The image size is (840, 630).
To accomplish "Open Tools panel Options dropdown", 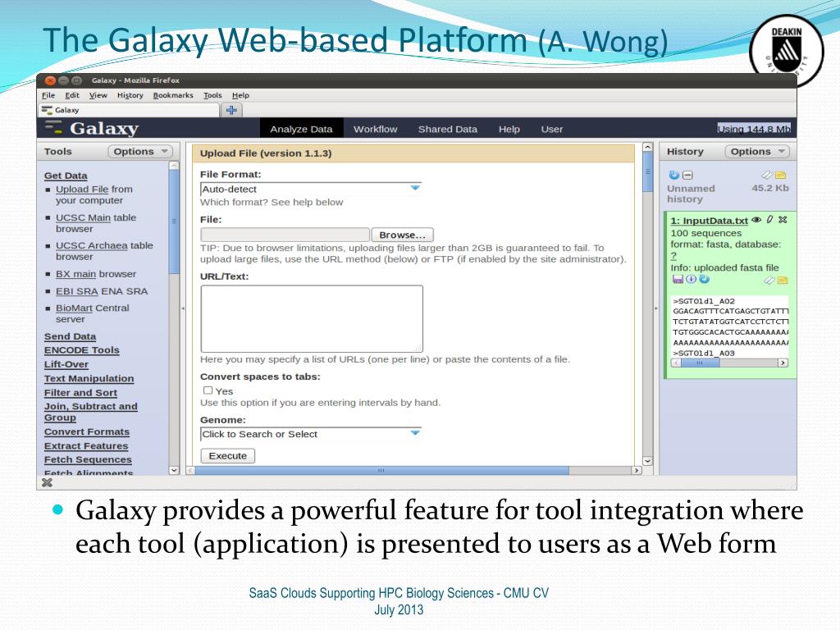I will pyautogui.click(x=140, y=152).
